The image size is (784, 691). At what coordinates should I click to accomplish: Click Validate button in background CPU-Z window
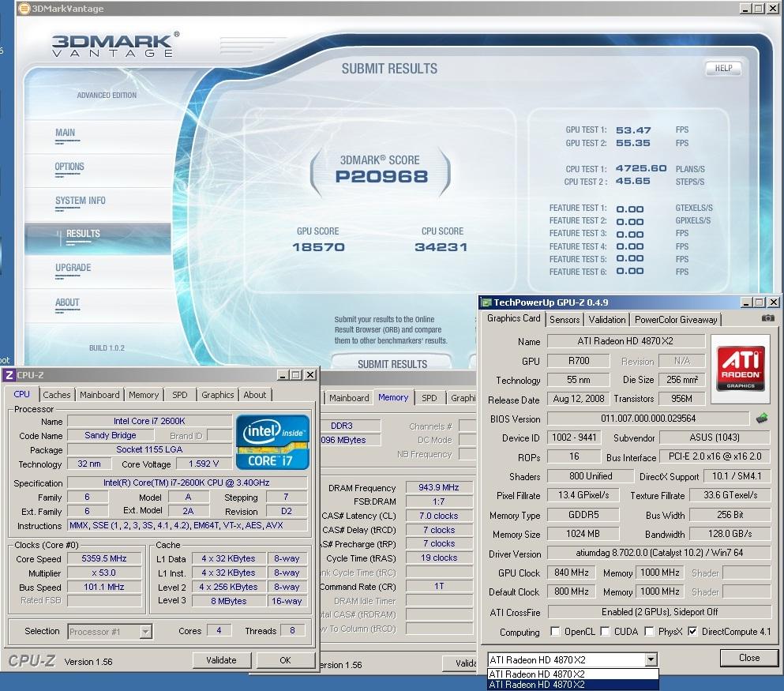(x=460, y=663)
